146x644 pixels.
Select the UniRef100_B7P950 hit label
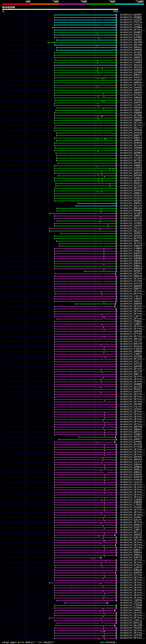tap(131, 442)
